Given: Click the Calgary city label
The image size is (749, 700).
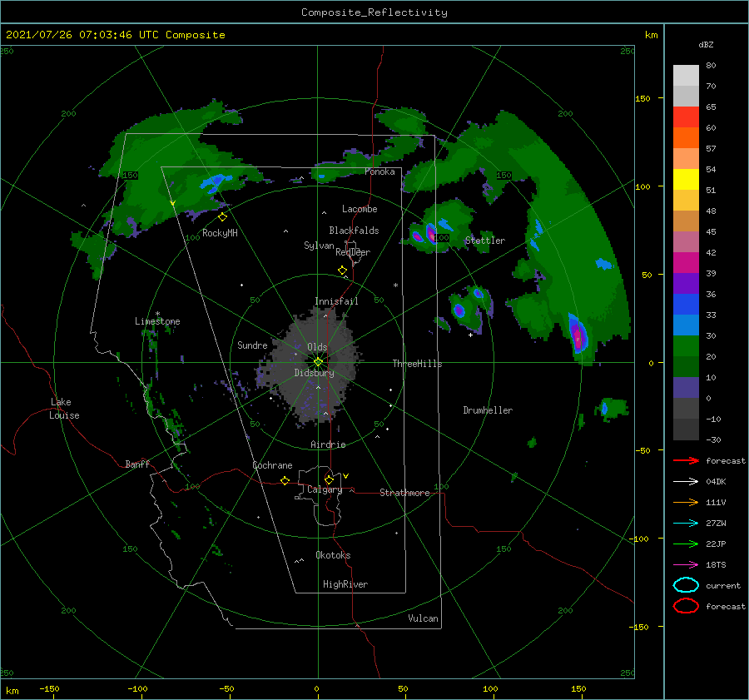Looking at the screenshot, I should [325, 489].
